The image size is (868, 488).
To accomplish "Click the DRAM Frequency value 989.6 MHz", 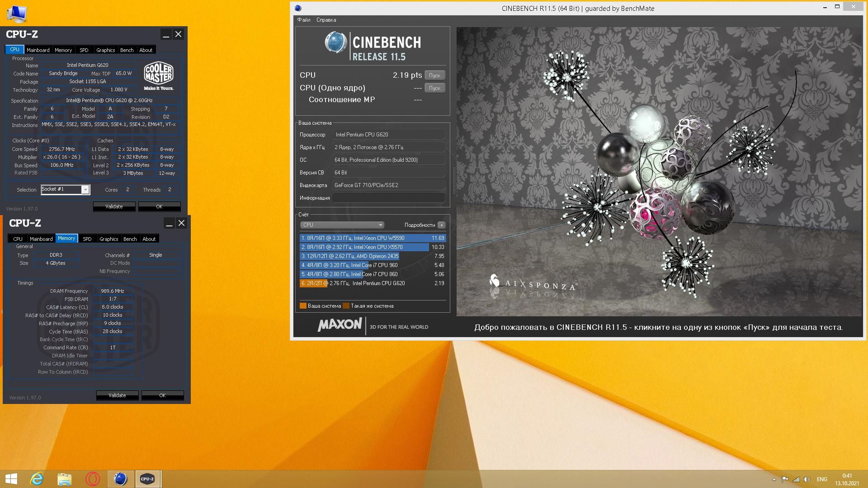I will point(113,291).
